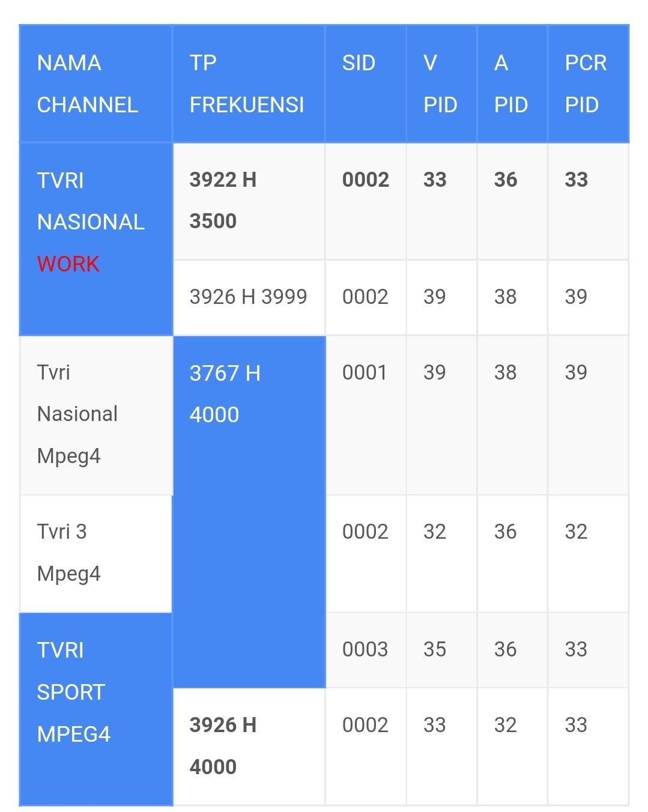
Task: Click the SID value 0003
Action: 365,649
